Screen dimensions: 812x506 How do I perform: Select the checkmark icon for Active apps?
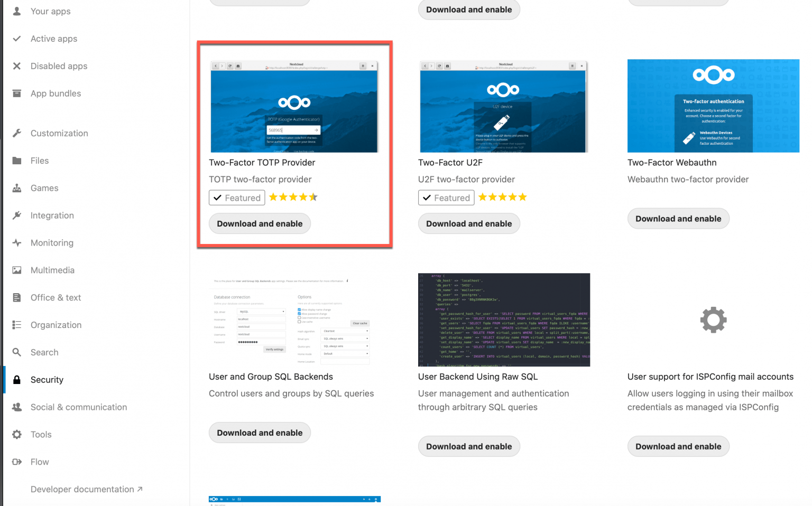17,39
